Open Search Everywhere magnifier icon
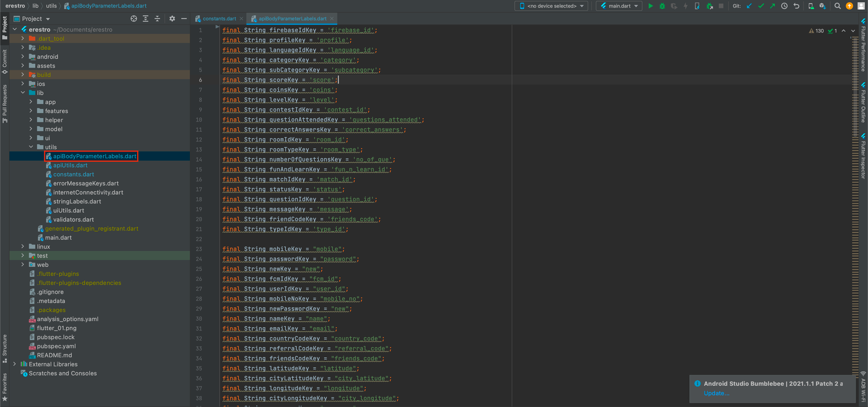 click(838, 6)
